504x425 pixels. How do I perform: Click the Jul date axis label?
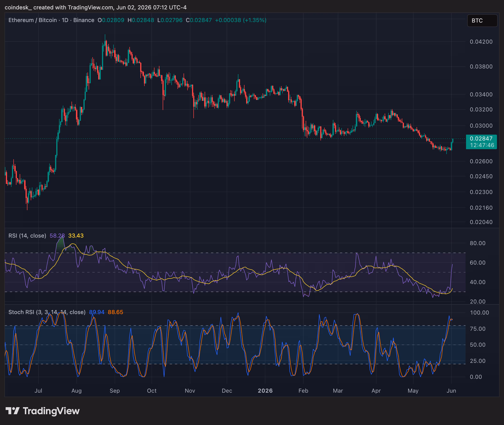(38, 391)
